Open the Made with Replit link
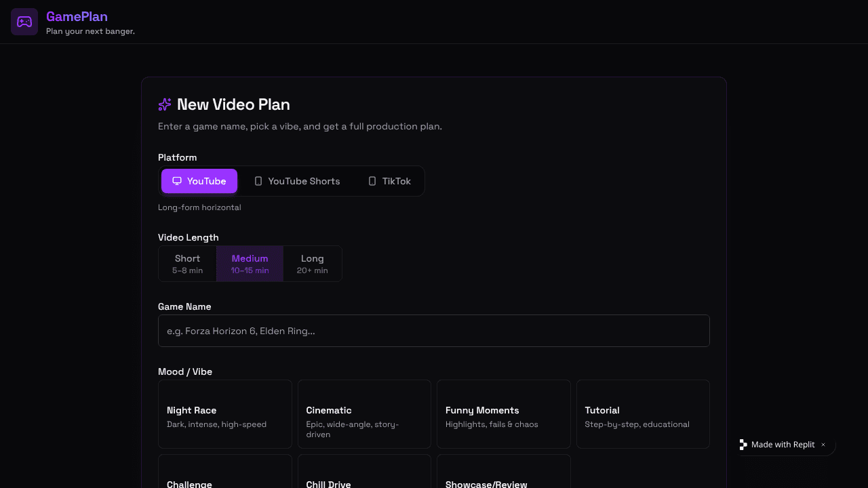This screenshot has height=488, width=868. [783, 445]
